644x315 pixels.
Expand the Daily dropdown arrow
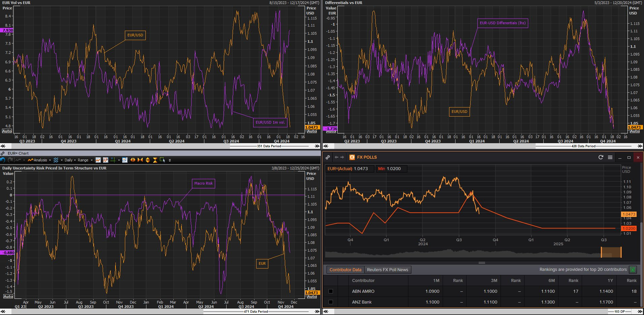(75, 160)
